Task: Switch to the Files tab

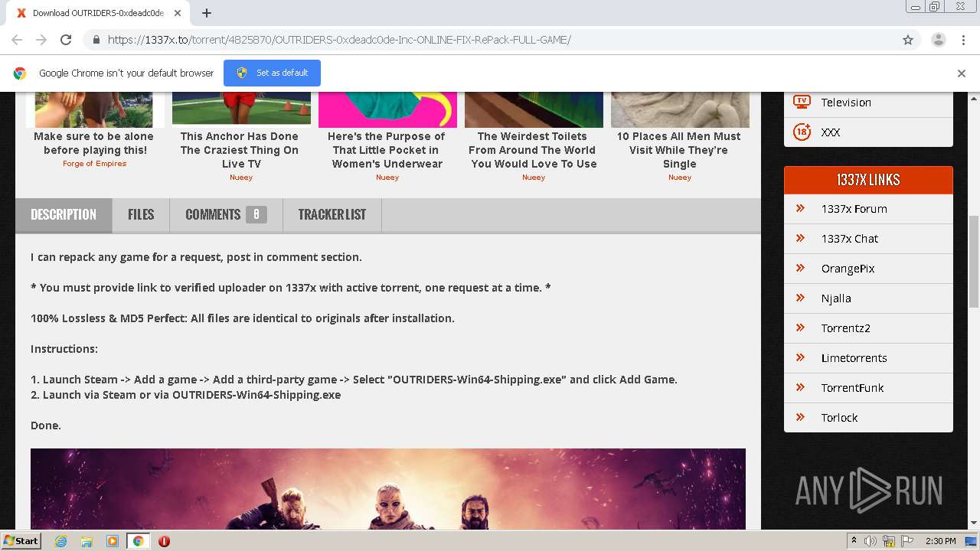Action: [141, 215]
